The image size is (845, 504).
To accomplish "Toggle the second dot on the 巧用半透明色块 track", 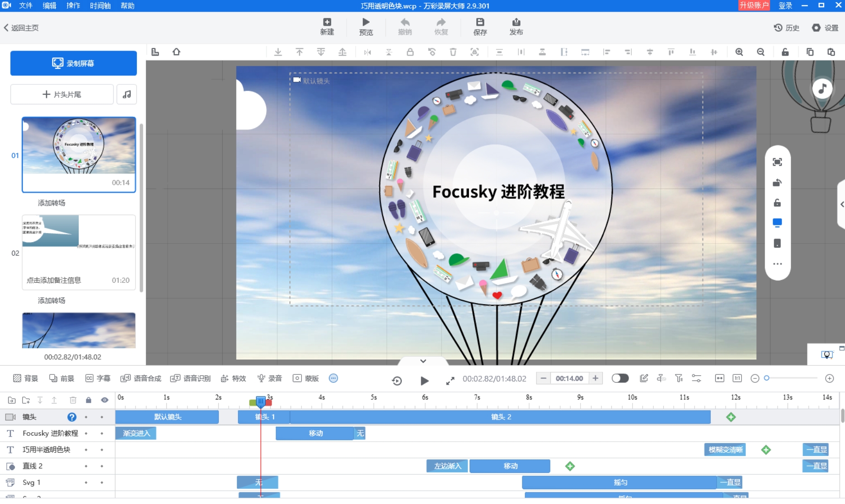I will pyautogui.click(x=102, y=450).
